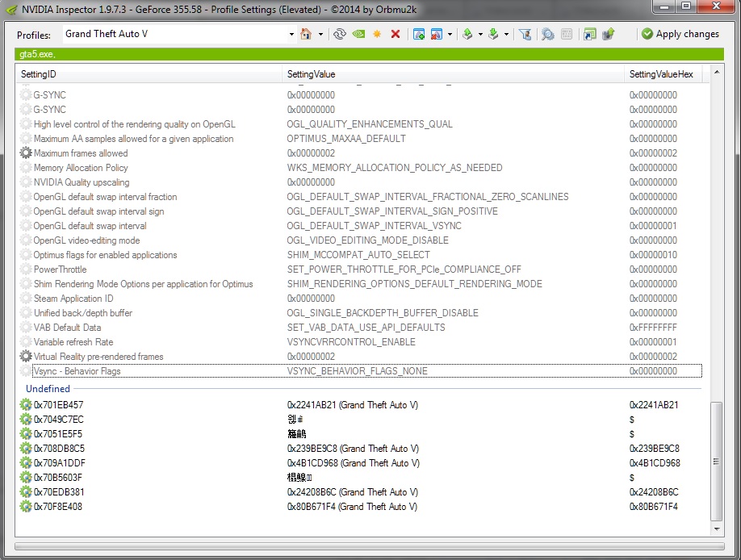Restore profile to NVIDIA defaults (green logo)

[358, 34]
